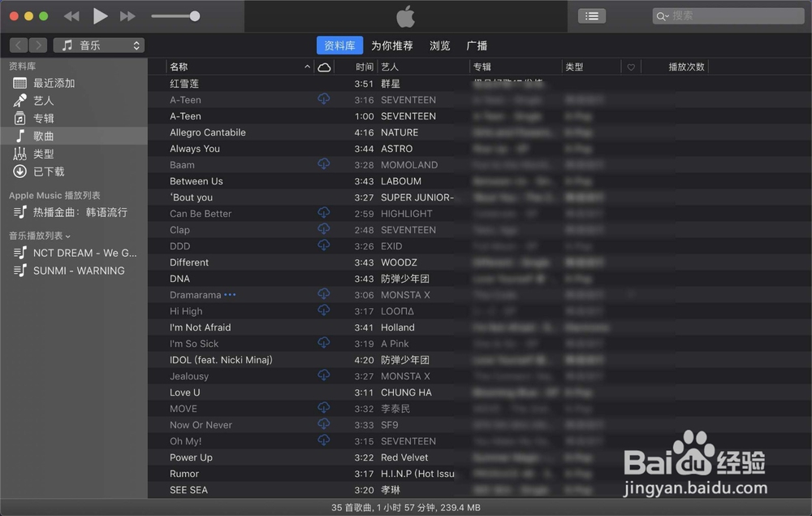Switch to the 资料库 tab
The image size is (812, 516).
tap(339, 45)
